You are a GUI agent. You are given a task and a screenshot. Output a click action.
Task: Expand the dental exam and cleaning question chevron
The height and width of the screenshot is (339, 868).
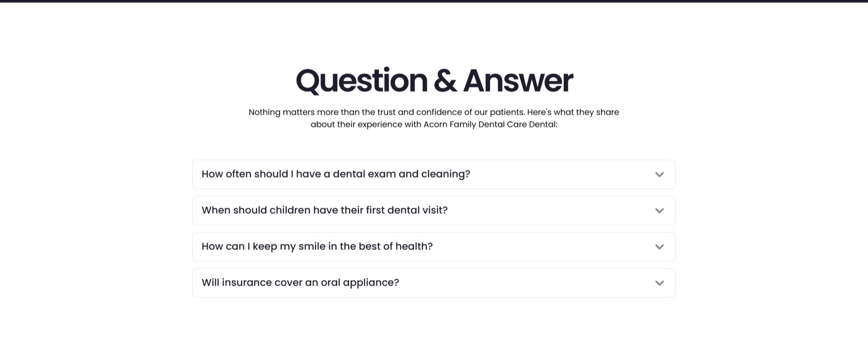pyautogui.click(x=659, y=174)
